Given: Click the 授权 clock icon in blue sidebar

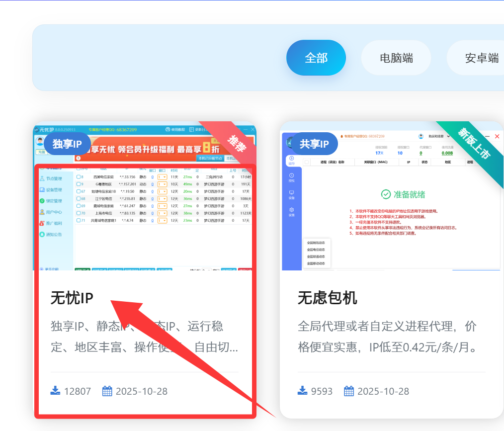Looking at the screenshot, I should [x=292, y=175].
